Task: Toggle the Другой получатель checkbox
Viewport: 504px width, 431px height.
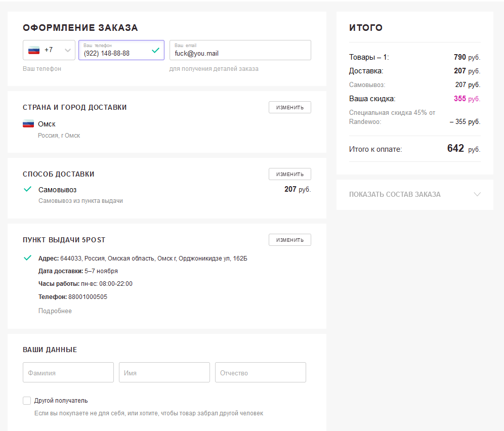Action: point(27,401)
